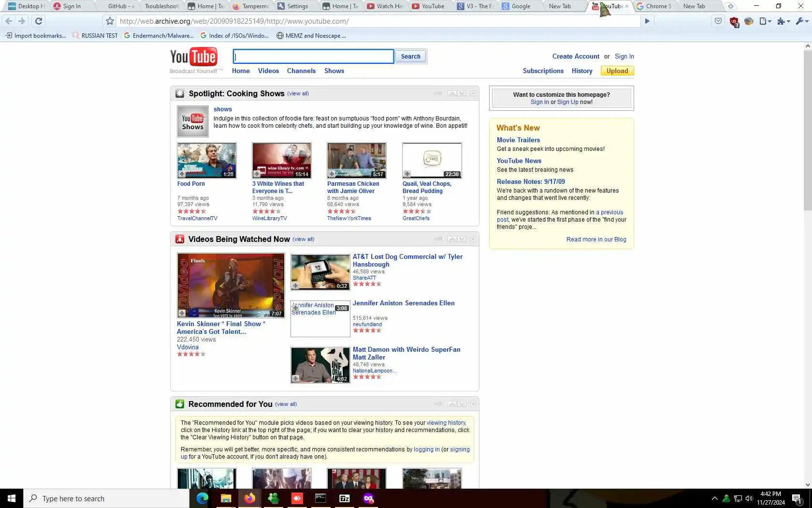This screenshot has height=508, width=812.
Task: Go back with the browser back arrow
Action: [x=8, y=21]
